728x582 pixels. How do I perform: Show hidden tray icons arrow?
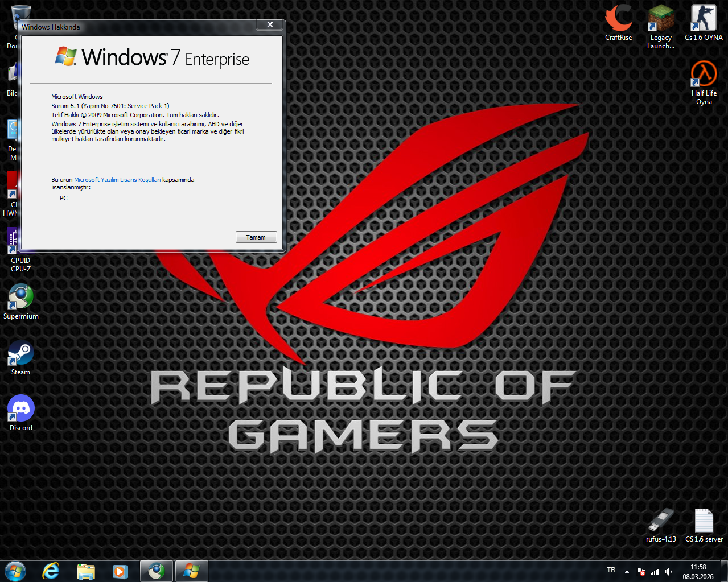(627, 572)
